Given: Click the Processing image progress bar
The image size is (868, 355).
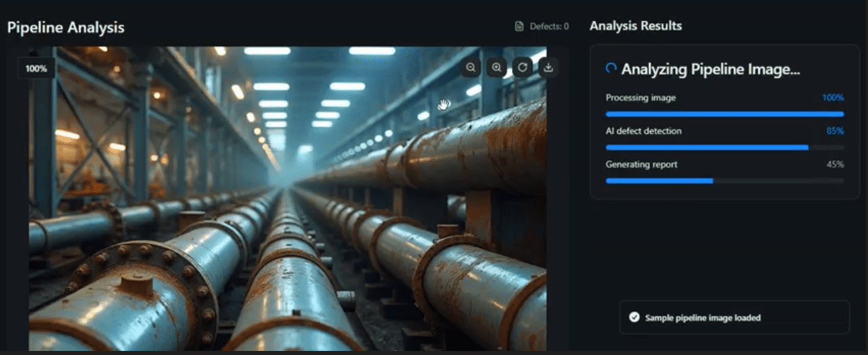Looking at the screenshot, I should coord(724,114).
